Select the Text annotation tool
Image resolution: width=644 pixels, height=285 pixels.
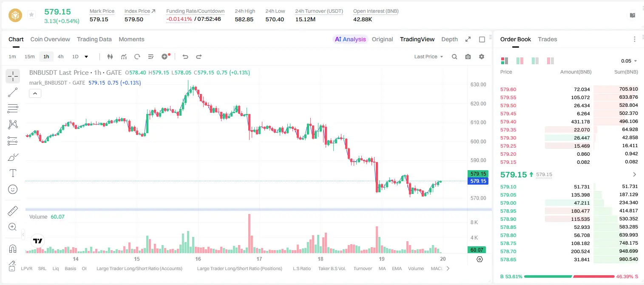click(13, 173)
